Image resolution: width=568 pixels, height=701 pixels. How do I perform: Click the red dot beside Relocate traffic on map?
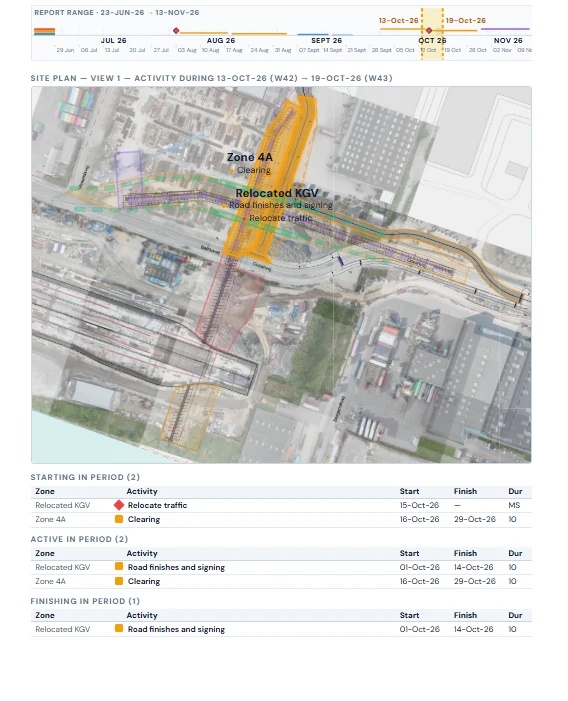click(244, 219)
